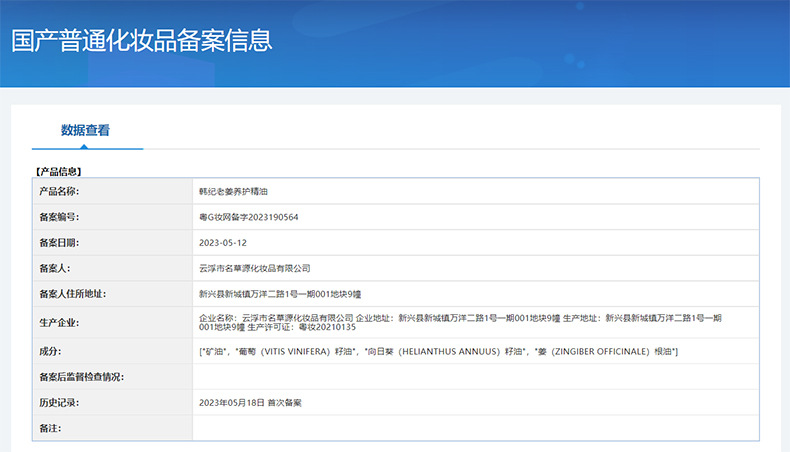Image resolution: width=790 pixels, height=452 pixels.
Task: Click the 备案日期 label
Action: [x=59, y=243]
